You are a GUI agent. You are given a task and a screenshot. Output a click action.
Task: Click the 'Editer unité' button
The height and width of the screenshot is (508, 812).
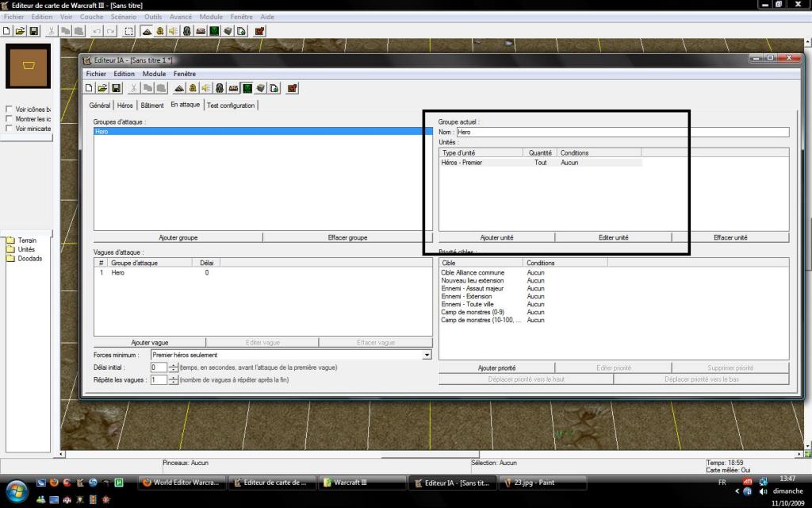click(x=614, y=237)
